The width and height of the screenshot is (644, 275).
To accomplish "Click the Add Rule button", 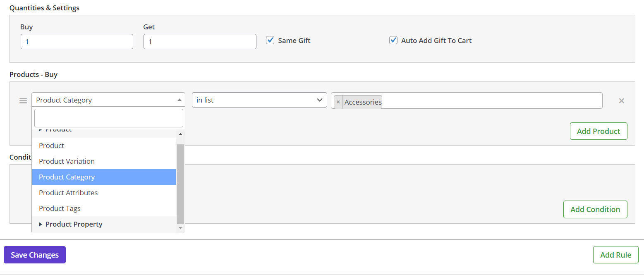I will pyautogui.click(x=615, y=255).
